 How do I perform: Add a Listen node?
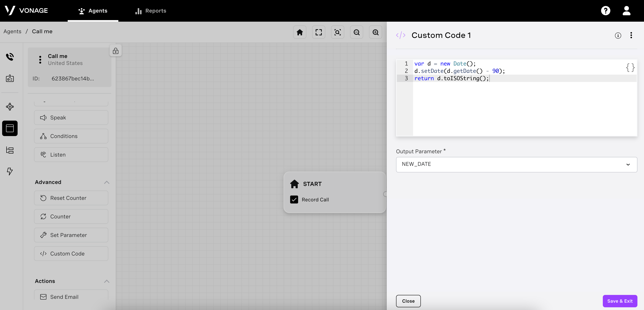click(71, 155)
